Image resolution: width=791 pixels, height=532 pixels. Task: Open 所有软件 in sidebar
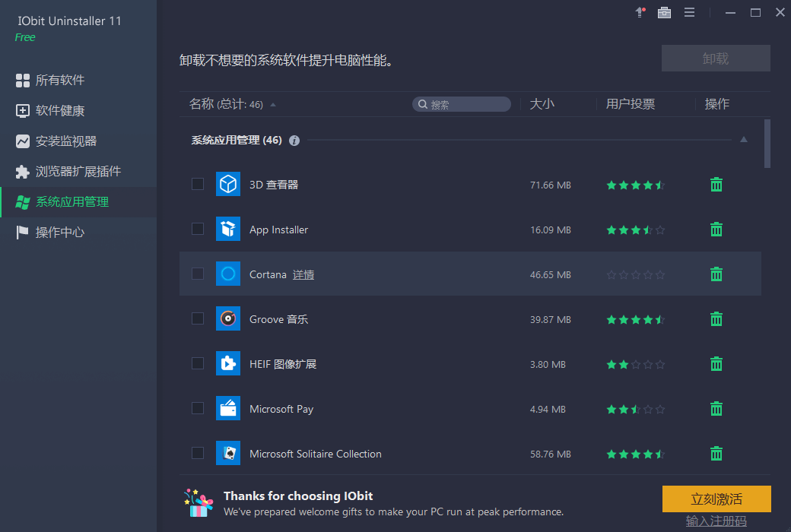pyautogui.click(x=78, y=80)
